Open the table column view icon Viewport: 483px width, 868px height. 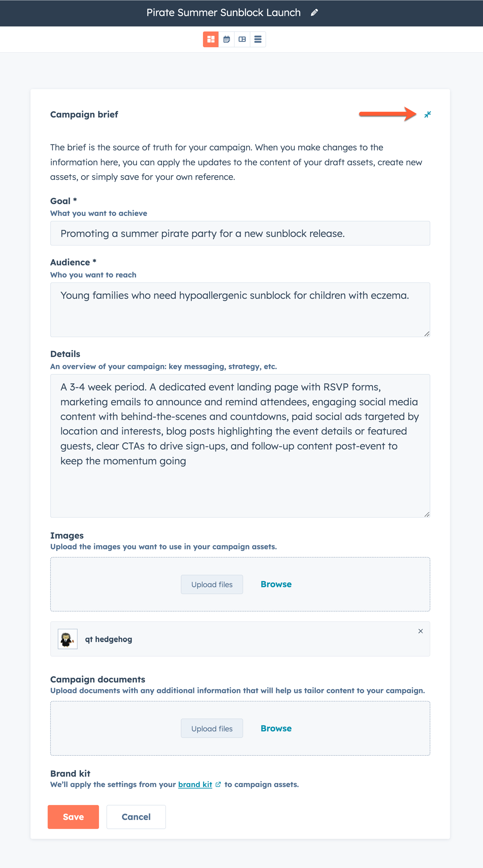(242, 39)
